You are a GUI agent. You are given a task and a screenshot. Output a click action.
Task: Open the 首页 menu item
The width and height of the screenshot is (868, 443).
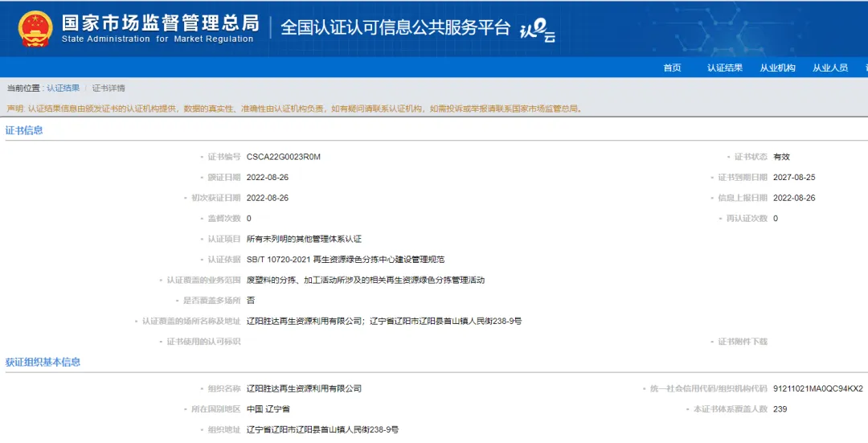pos(672,68)
